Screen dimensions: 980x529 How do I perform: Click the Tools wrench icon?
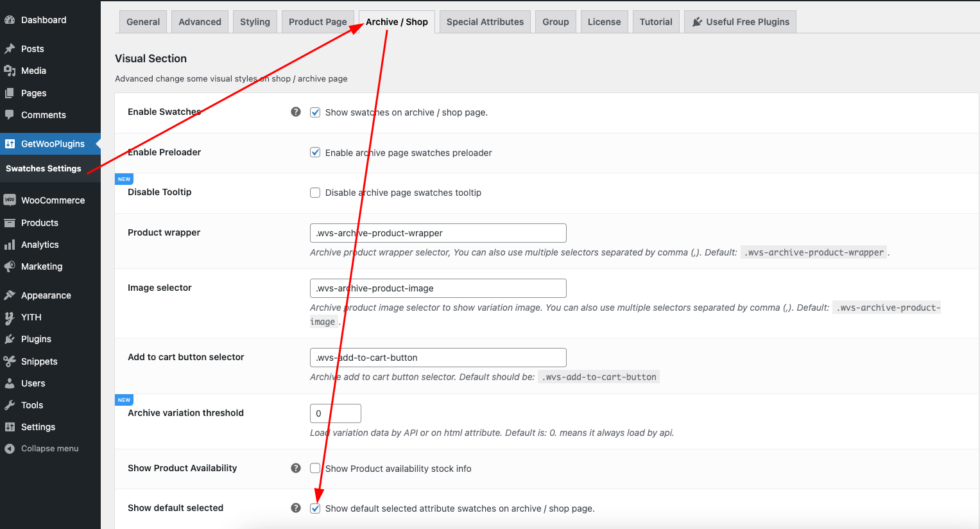pyautogui.click(x=10, y=405)
